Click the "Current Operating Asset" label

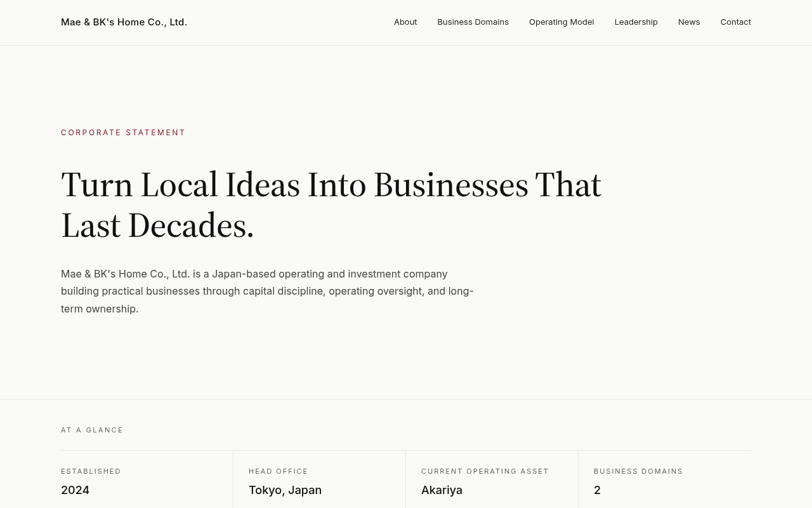485,471
